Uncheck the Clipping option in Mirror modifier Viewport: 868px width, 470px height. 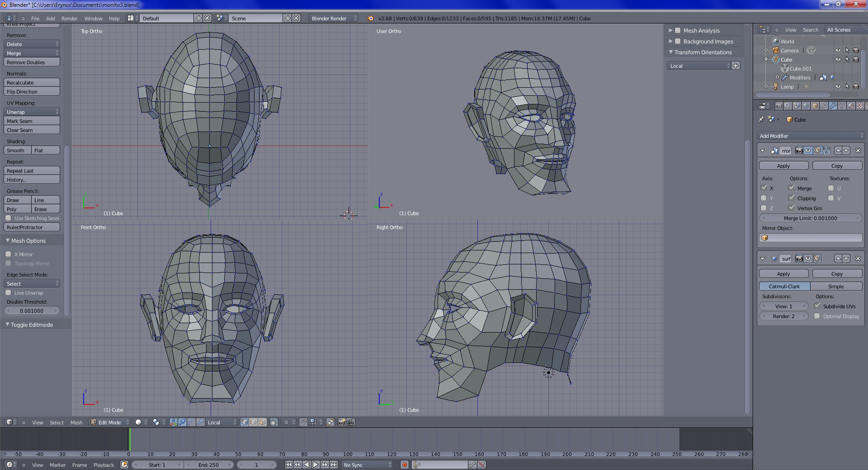pyautogui.click(x=792, y=198)
